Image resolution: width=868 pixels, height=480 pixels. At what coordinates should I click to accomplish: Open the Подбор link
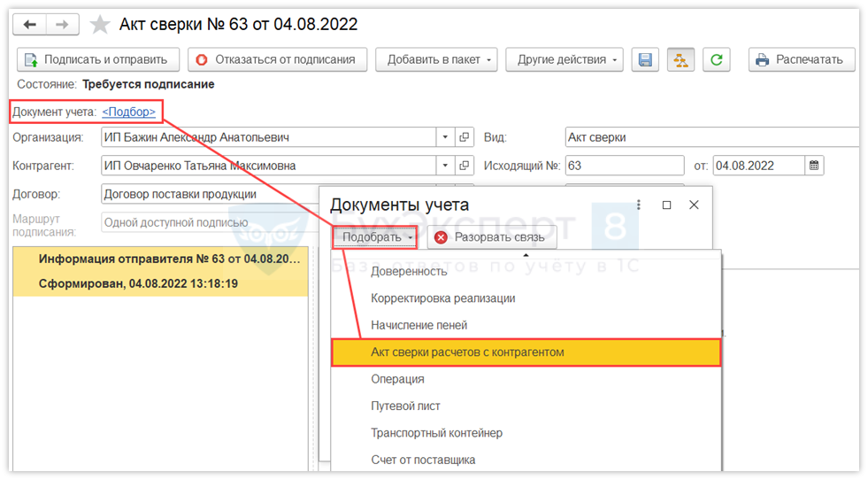pyautogui.click(x=129, y=112)
